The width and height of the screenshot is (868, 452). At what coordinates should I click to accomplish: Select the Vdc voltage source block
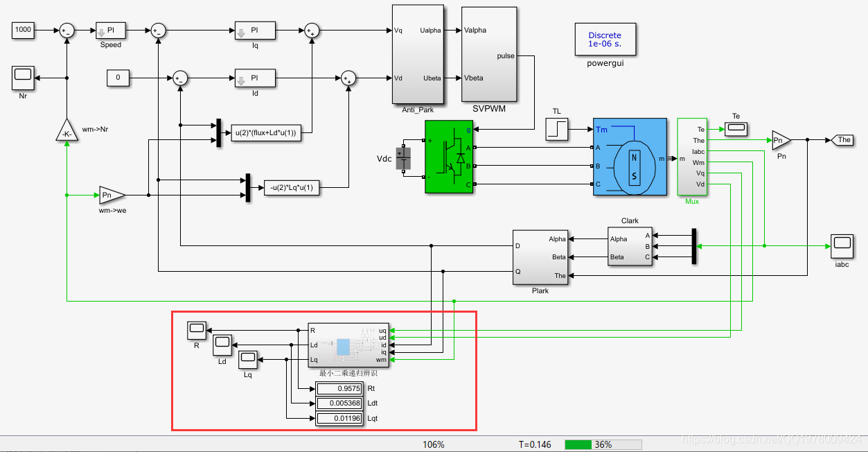coord(403,159)
